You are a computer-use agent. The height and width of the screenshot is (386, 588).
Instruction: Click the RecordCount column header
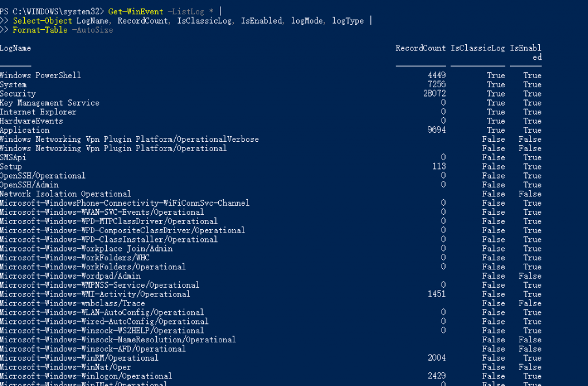coord(420,48)
